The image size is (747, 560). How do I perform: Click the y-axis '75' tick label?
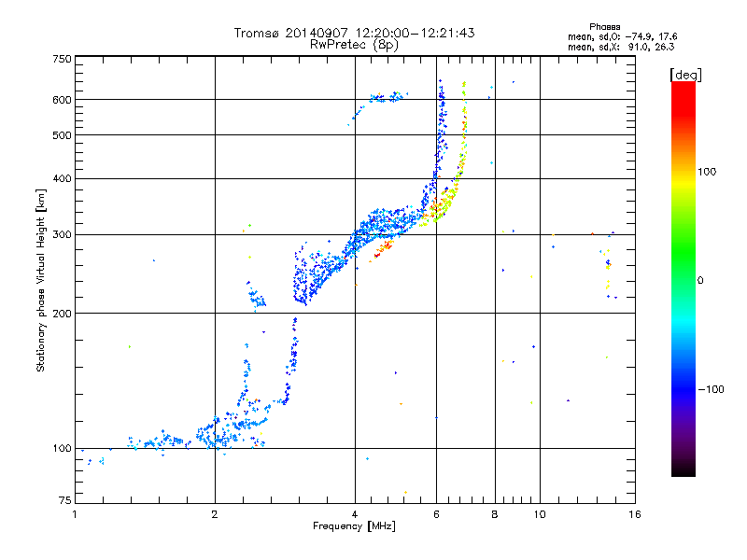tap(65, 500)
